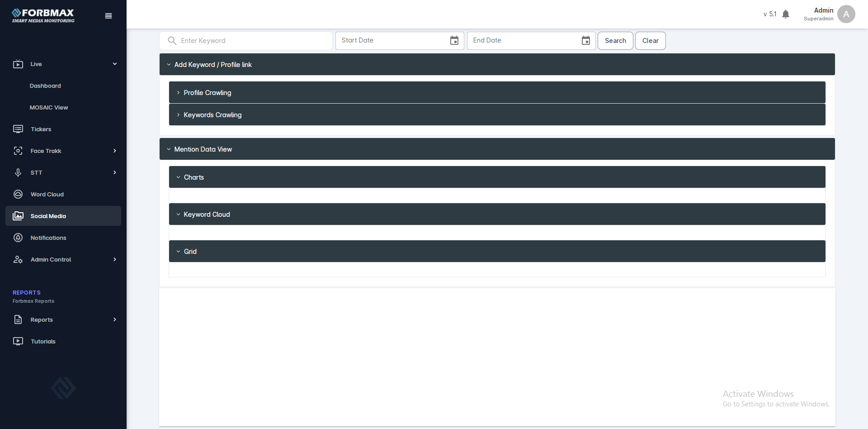Image resolution: width=868 pixels, height=429 pixels.
Task: Expand the Face Trakk submenu arrow
Action: [x=115, y=151]
